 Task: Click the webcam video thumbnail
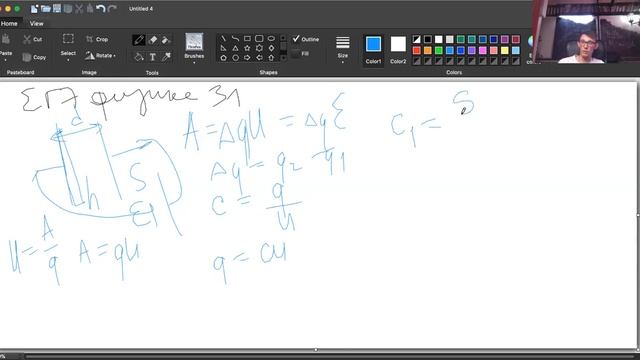tap(587, 32)
